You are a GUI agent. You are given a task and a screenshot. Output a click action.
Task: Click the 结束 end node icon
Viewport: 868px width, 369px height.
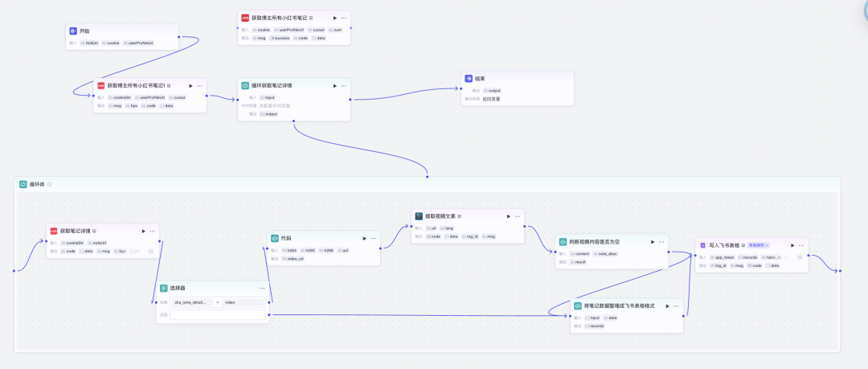(469, 79)
